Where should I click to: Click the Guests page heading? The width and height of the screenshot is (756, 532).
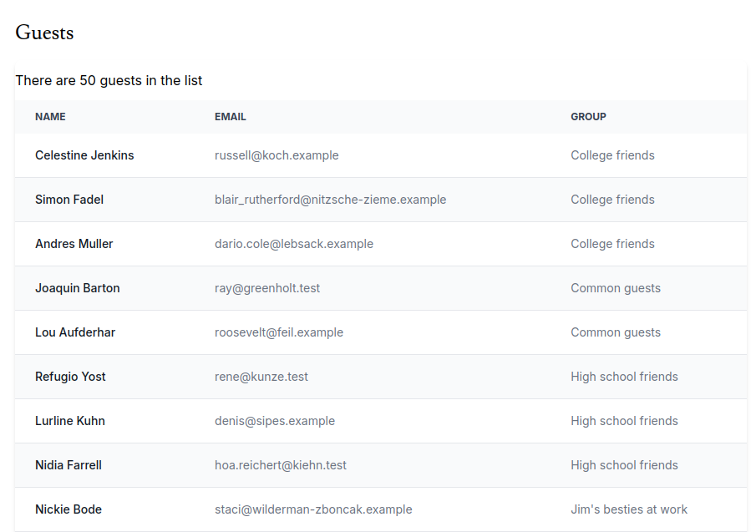point(44,33)
